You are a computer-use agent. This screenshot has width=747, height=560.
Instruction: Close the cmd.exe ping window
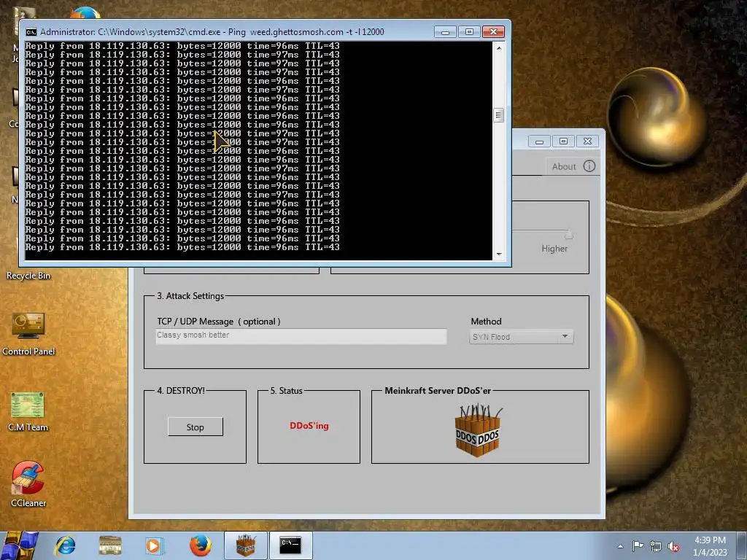coord(494,32)
